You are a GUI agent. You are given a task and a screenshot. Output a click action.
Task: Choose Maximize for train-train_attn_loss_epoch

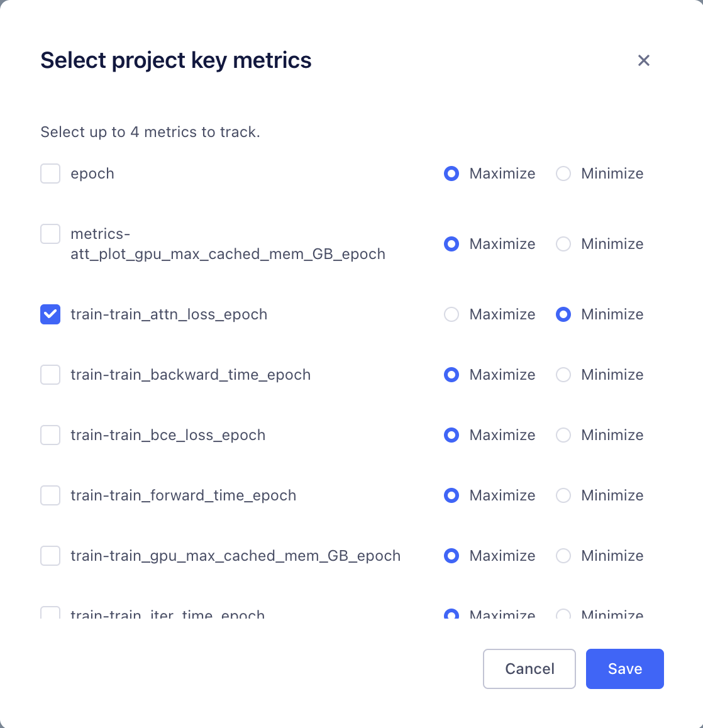[451, 314]
